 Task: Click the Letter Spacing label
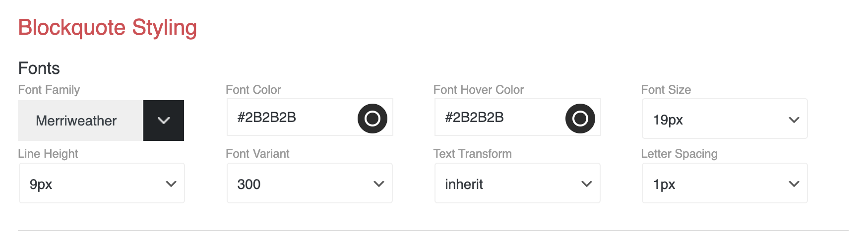[679, 154]
